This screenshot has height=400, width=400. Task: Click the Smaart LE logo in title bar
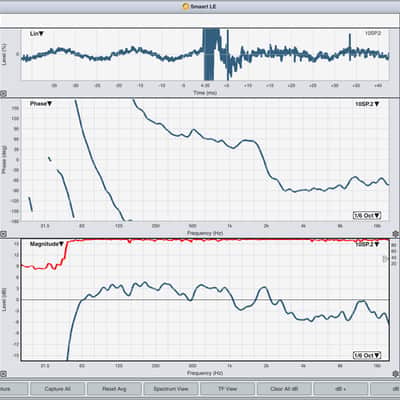pyautogui.click(x=186, y=6)
